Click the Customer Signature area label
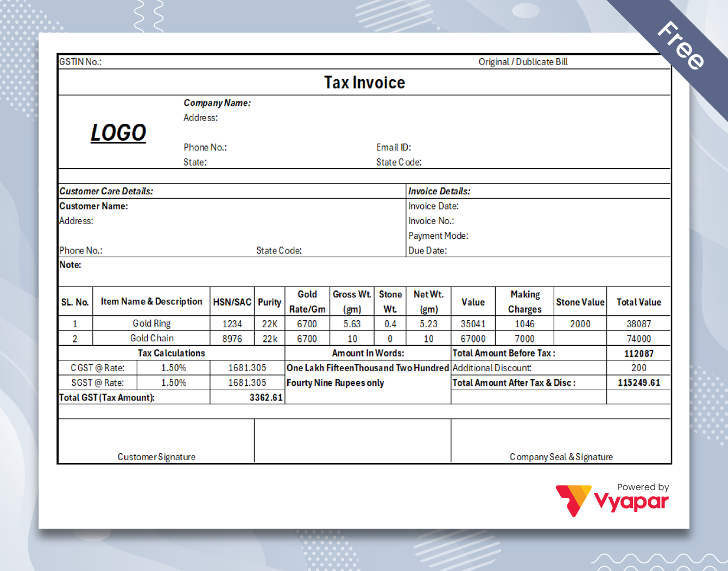 [156, 457]
